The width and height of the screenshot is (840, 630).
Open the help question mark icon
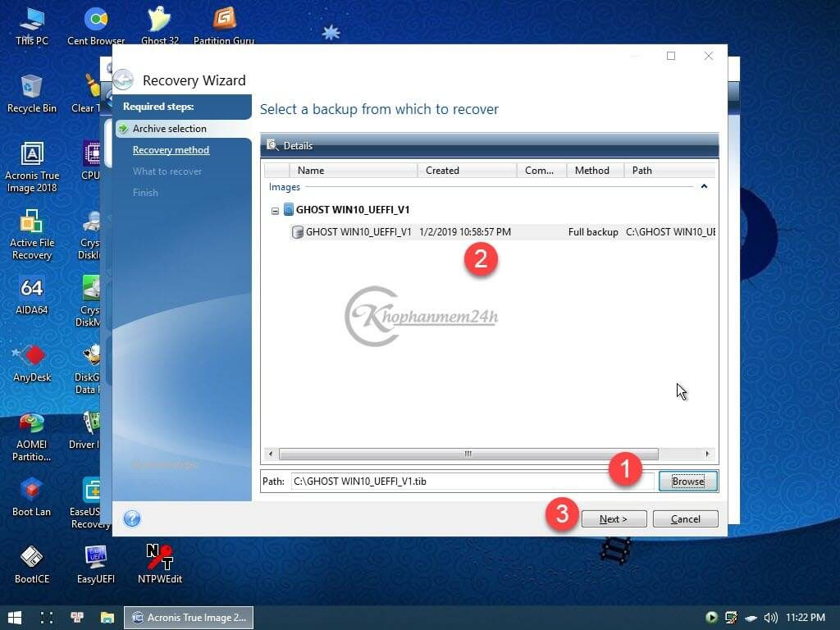click(132, 518)
